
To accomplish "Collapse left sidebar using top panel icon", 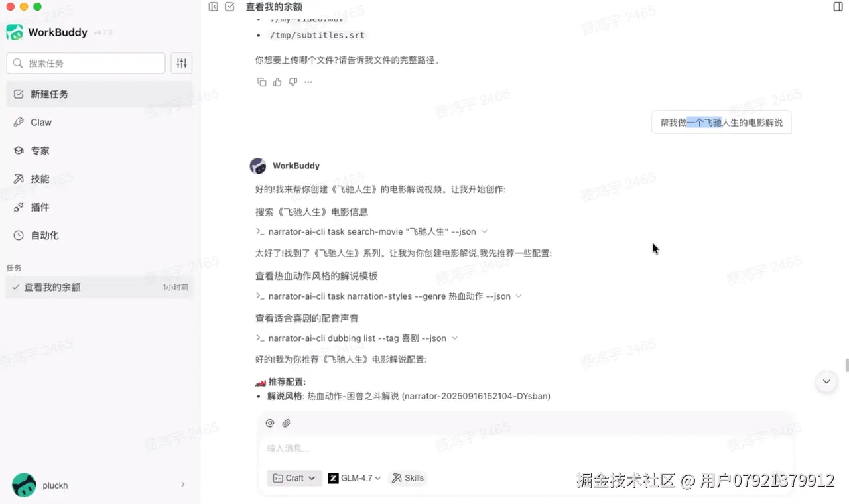I will point(213,7).
